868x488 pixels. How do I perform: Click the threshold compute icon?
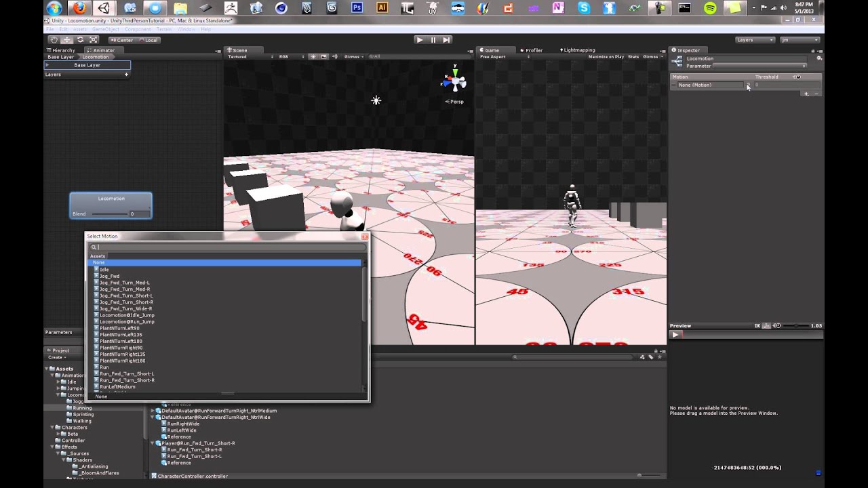click(x=798, y=77)
